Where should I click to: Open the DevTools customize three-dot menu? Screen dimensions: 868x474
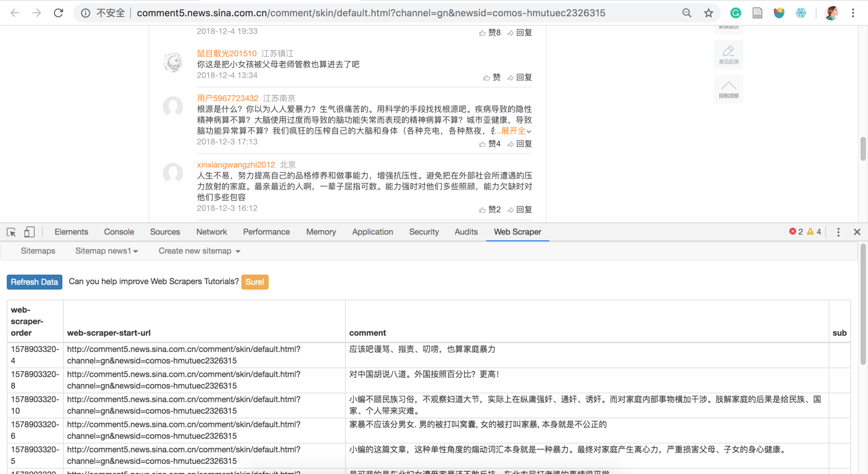(x=838, y=232)
